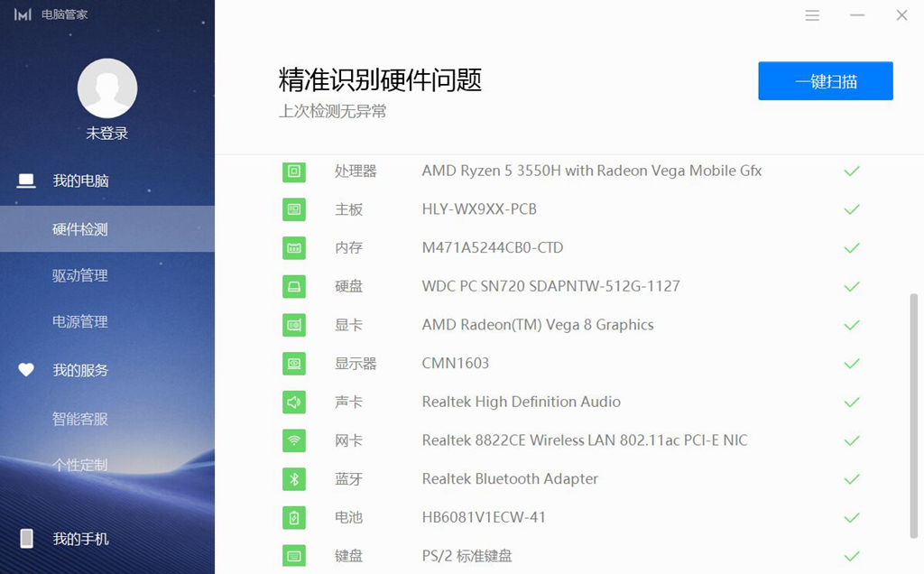Select the 蓝牙 Bluetooth icon
924x574 pixels.
point(293,479)
